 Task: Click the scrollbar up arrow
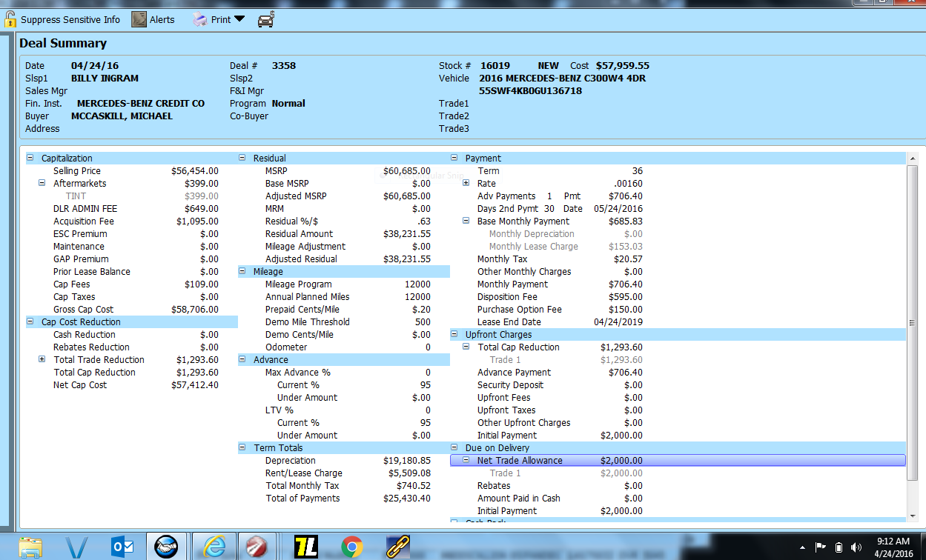(x=913, y=159)
